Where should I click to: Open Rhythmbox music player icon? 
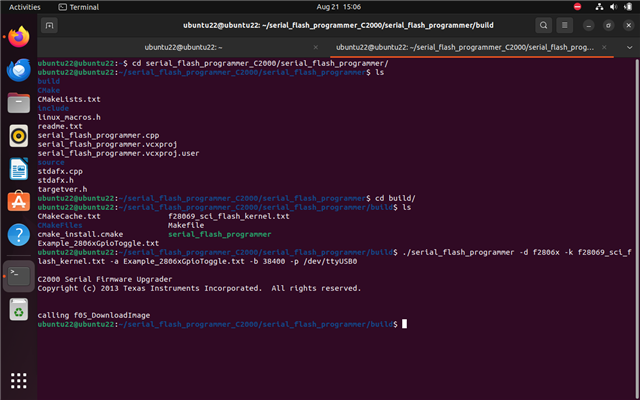[19, 136]
